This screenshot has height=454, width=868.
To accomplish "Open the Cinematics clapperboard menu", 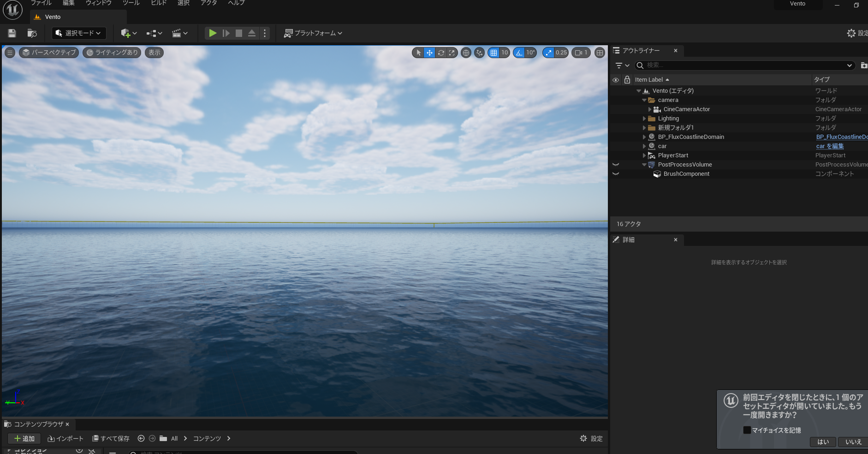I will [x=179, y=33].
